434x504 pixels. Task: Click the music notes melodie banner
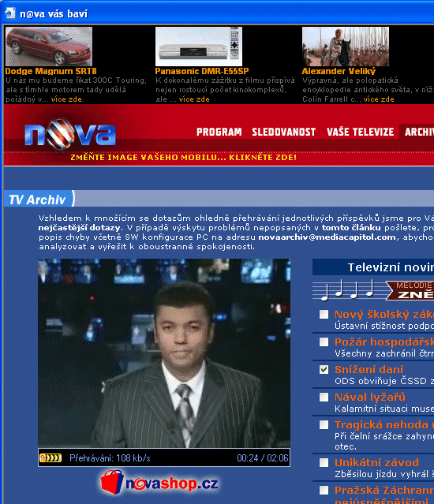(x=373, y=290)
